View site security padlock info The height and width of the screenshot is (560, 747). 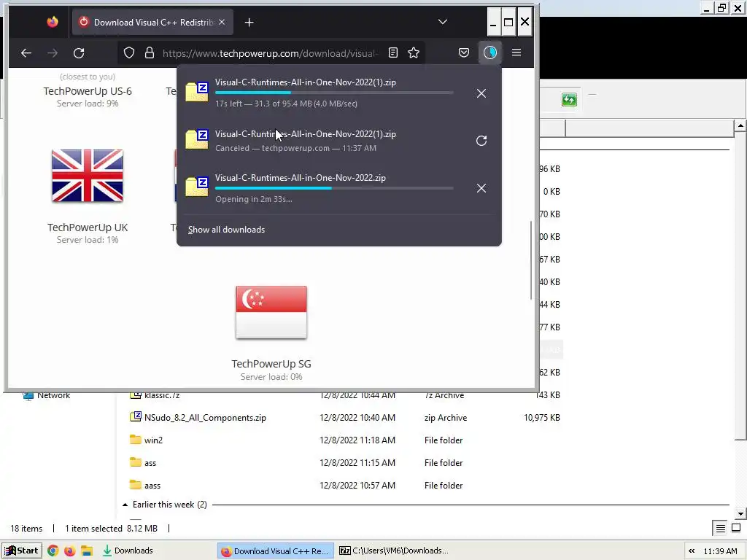pyautogui.click(x=150, y=52)
